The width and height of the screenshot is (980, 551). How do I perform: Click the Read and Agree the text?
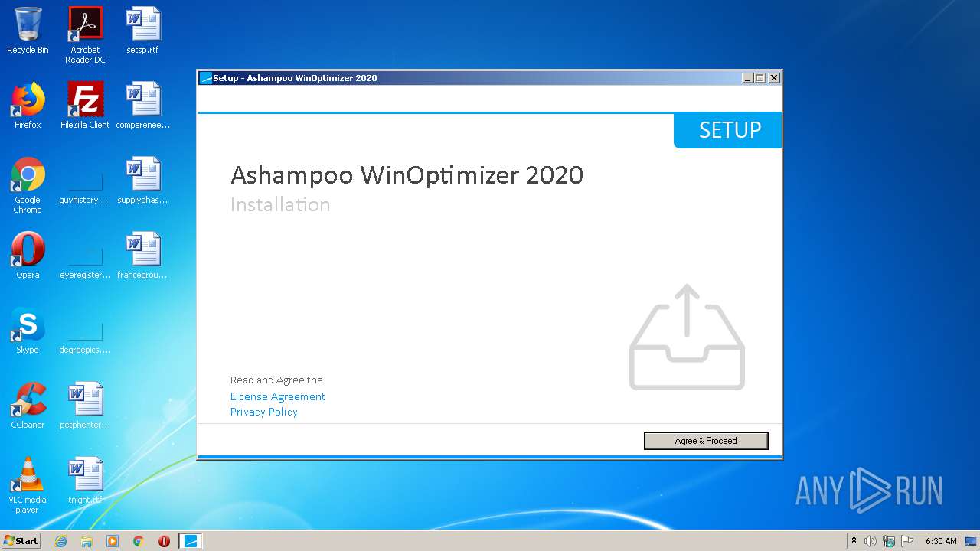click(x=276, y=380)
